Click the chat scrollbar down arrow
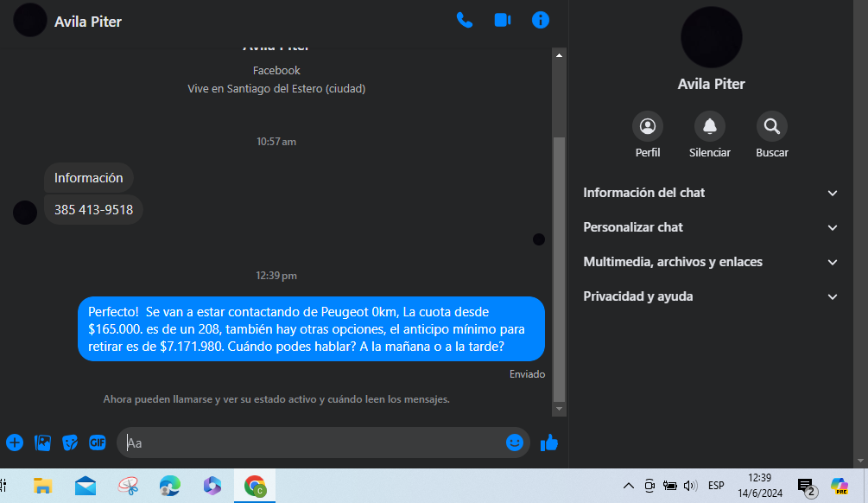The width and height of the screenshot is (868, 503). 559,409
